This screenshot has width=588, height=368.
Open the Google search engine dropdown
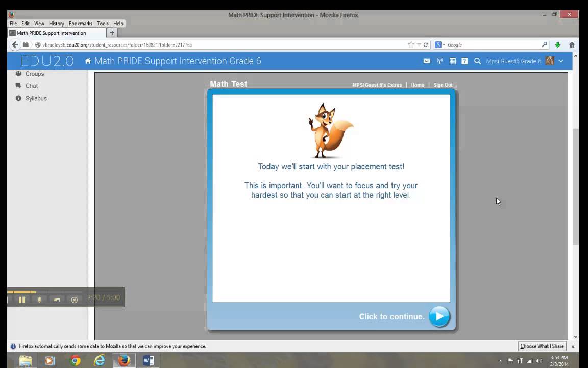439,44
